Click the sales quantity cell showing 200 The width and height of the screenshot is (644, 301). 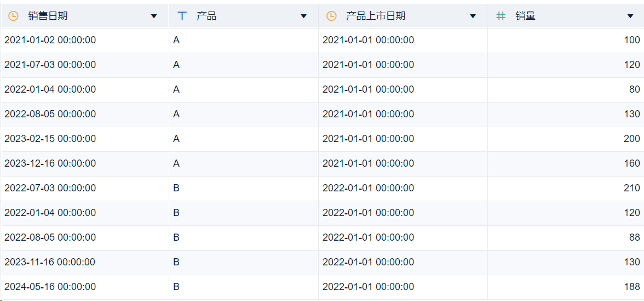tap(631, 139)
